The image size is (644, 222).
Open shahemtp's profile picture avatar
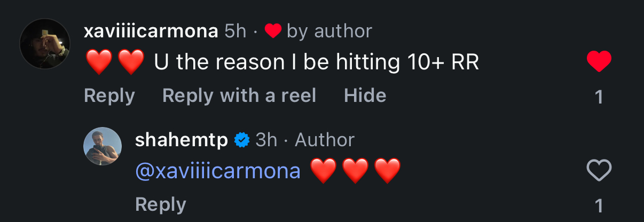103,146
